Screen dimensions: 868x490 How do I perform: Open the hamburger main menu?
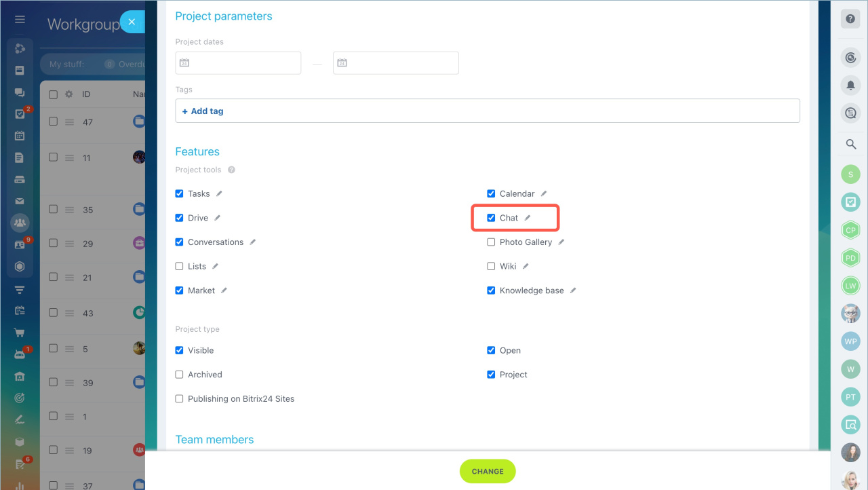point(20,20)
